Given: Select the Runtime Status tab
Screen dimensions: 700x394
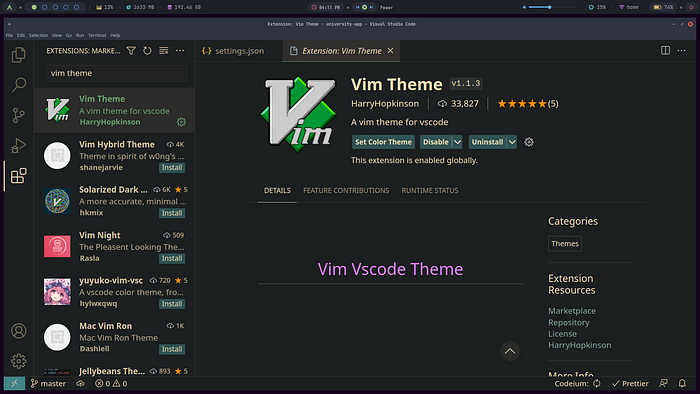Looking at the screenshot, I should pyautogui.click(x=430, y=191).
